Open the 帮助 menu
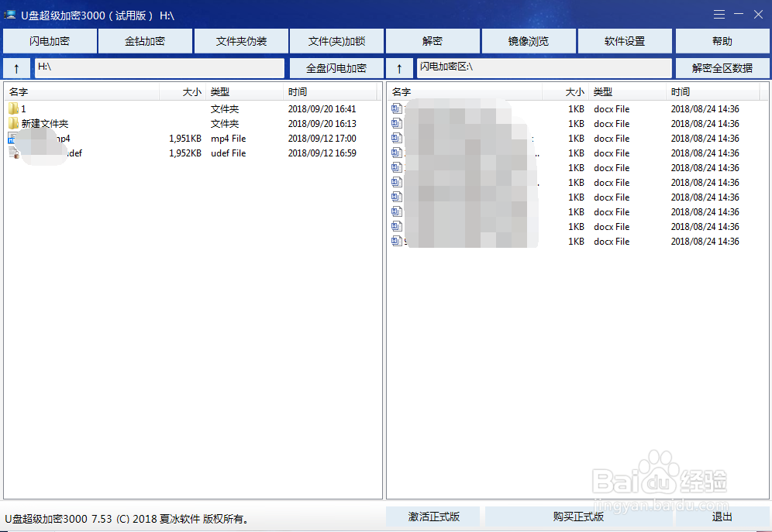Image resolution: width=772 pixels, height=532 pixels. 722,41
